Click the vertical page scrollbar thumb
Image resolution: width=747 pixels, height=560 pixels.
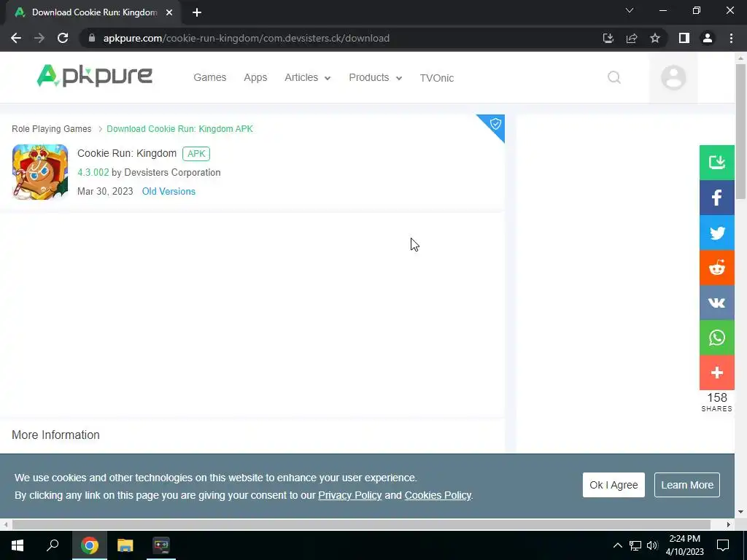click(740, 131)
